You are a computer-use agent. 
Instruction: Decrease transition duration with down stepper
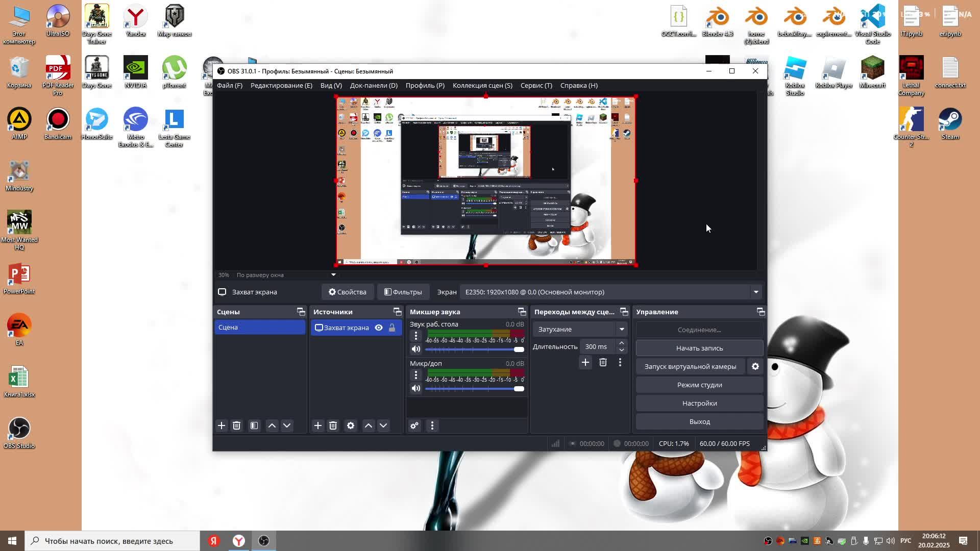click(621, 350)
